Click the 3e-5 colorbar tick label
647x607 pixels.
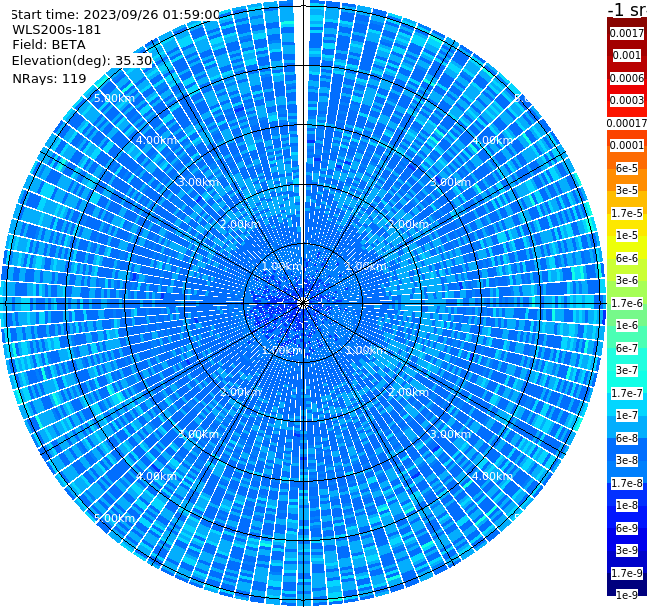coord(627,190)
